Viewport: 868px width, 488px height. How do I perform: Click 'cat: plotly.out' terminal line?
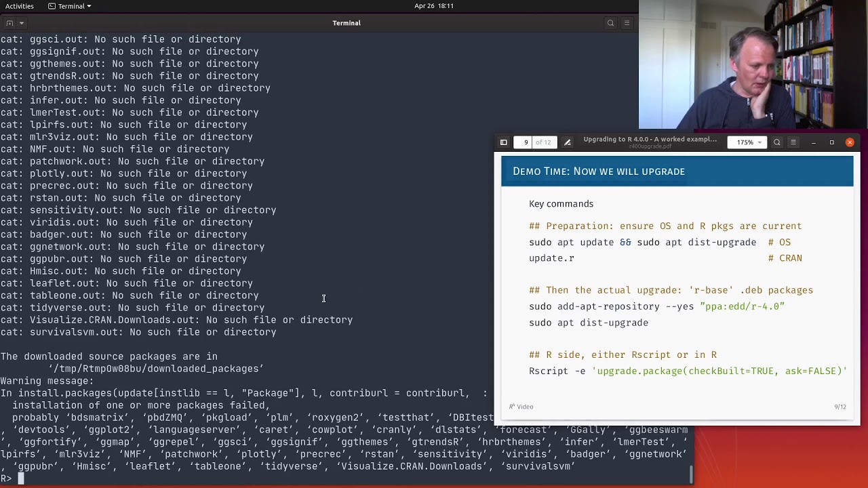coord(123,174)
